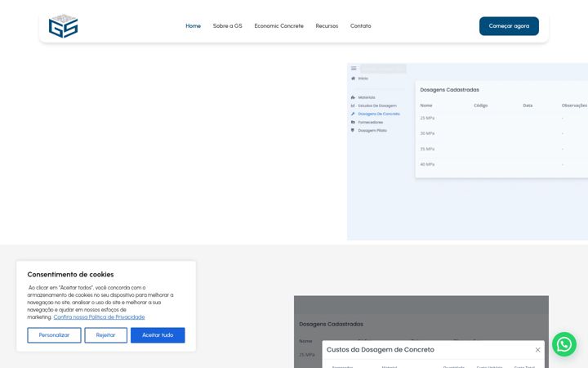Click the Código column header
The width and height of the screenshot is (588, 368).
[x=481, y=105]
